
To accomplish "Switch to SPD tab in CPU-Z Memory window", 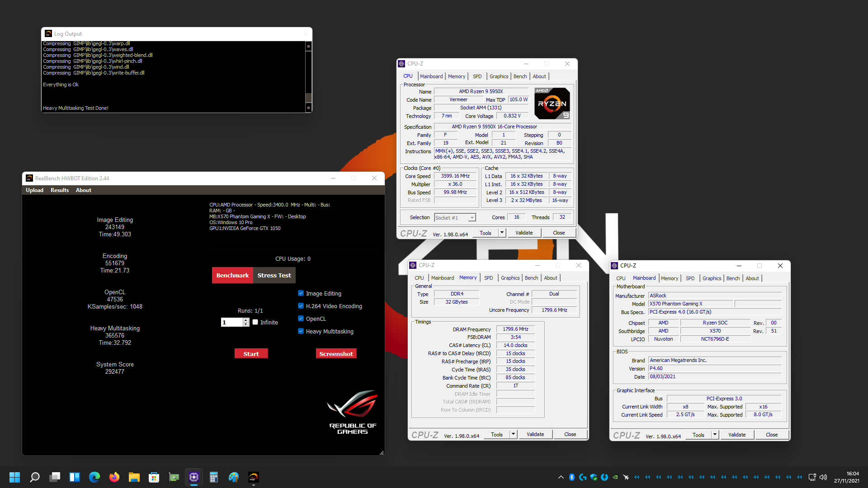I will [x=488, y=278].
